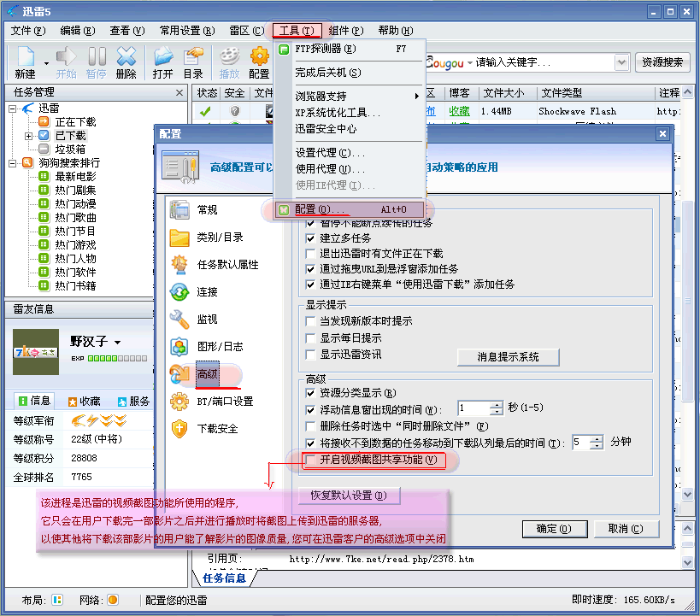Enable 显示迅雷资讯 checkbox
Image resolution: width=700 pixels, height=616 pixels.
click(x=311, y=355)
